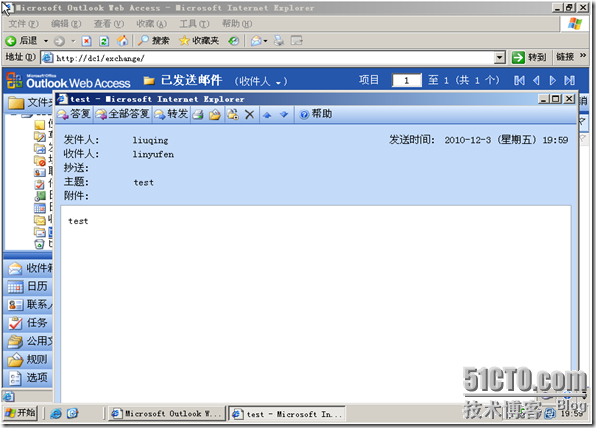Click the page number input field showing 1

pyautogui.click(x=407, y=81)
